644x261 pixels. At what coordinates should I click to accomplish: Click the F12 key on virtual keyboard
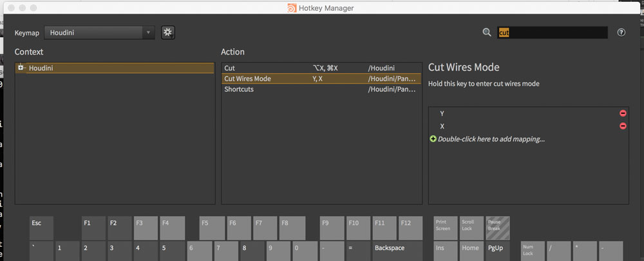[x=411, y=228]
